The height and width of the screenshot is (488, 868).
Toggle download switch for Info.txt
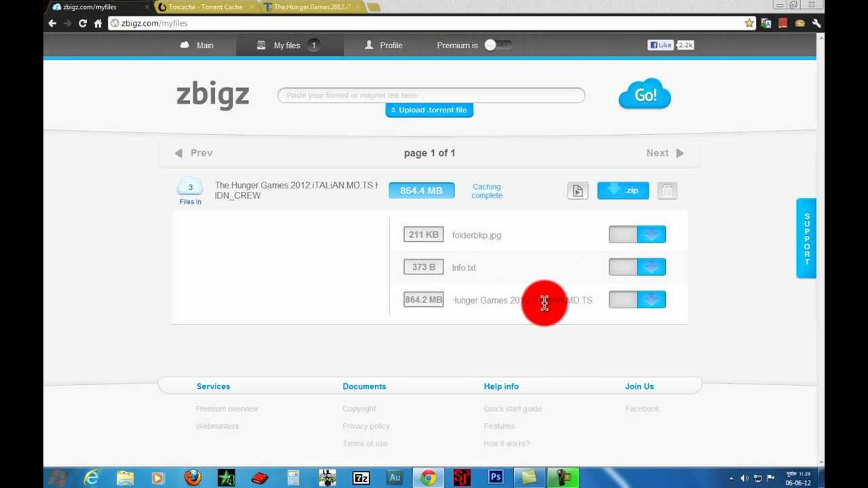623,267
